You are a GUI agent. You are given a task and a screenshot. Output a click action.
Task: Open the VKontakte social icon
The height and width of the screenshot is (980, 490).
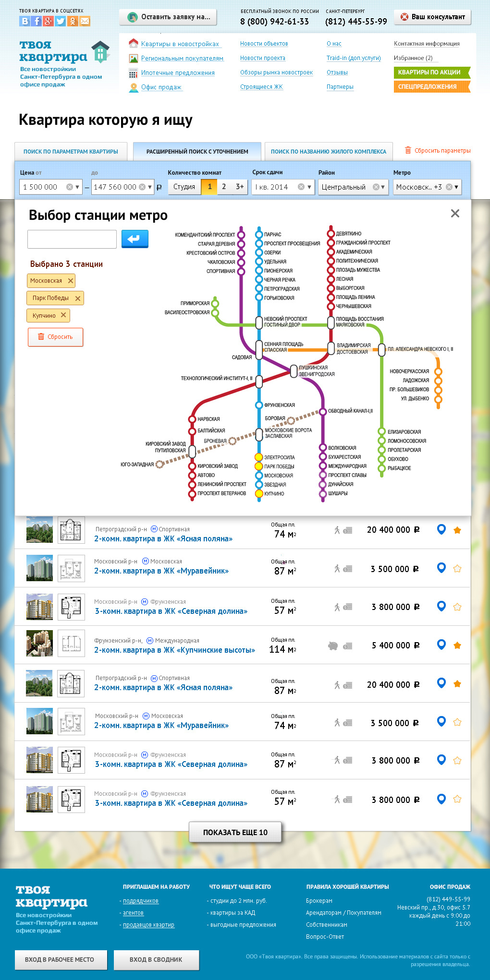point(24,21)
